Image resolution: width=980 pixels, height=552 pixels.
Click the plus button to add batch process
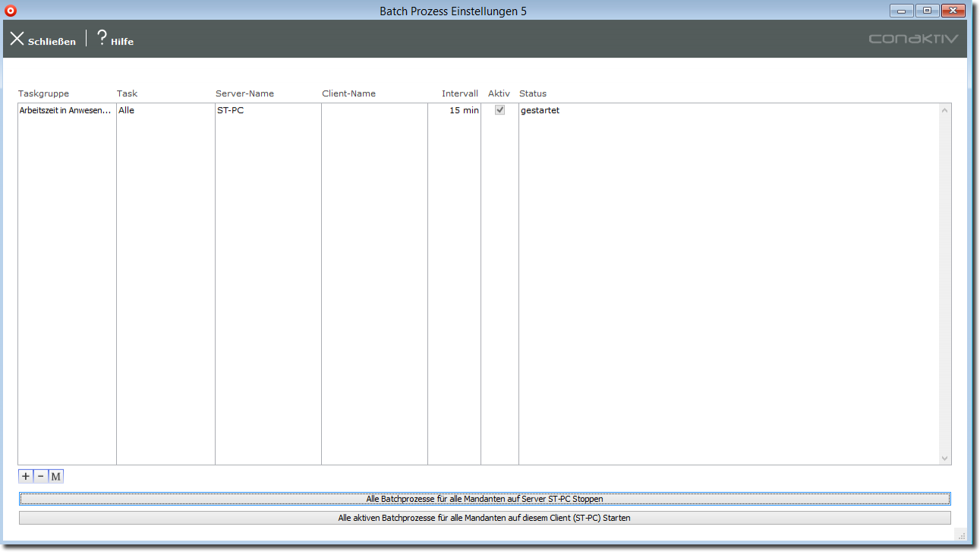(x=26, y=476)
